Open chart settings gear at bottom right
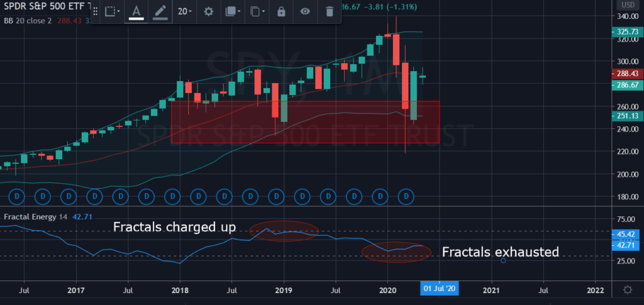 (628, 290)
